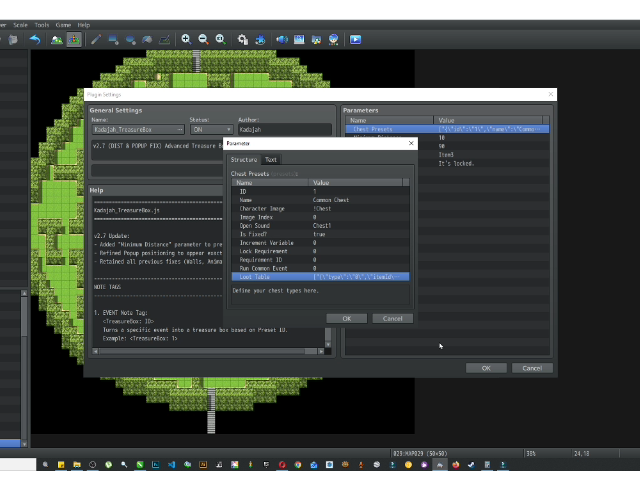Open the Database gear icon
This screenshot has width=640, height=480.
(243, 40)
